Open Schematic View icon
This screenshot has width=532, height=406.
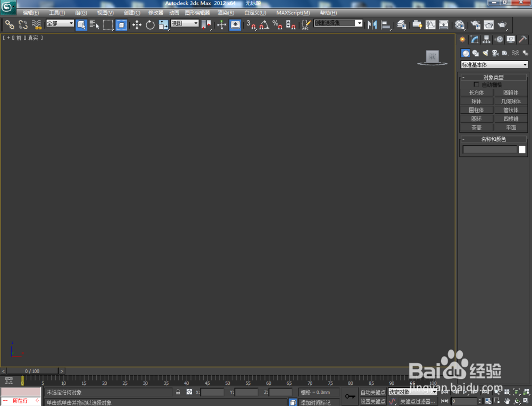444,25
